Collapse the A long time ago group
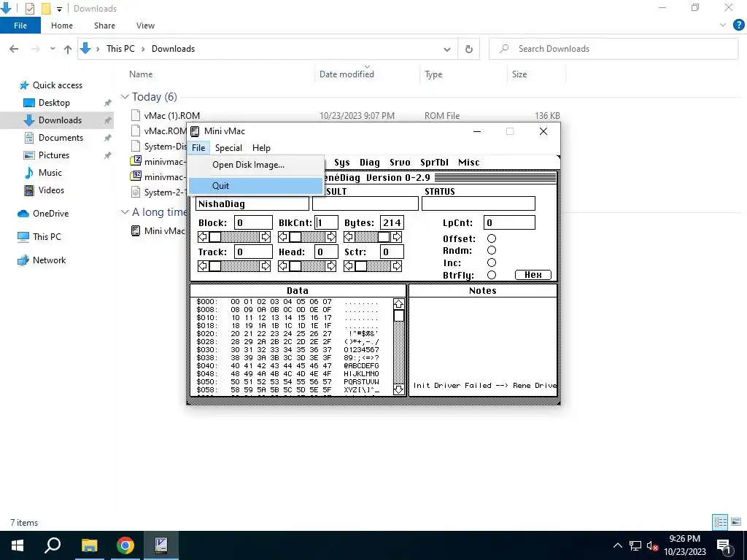The height and width of the screenshot is (560, 747). [x=125, y=212]
